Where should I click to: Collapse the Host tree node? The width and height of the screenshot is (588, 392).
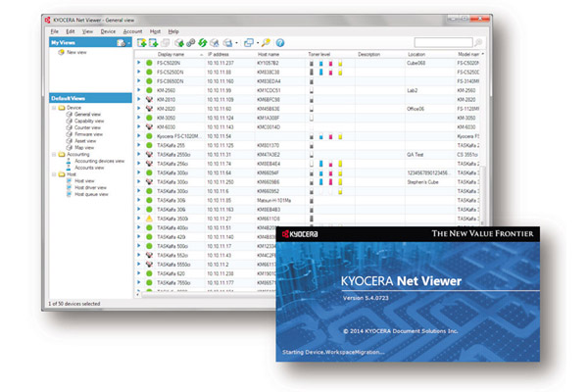[54, 174]
